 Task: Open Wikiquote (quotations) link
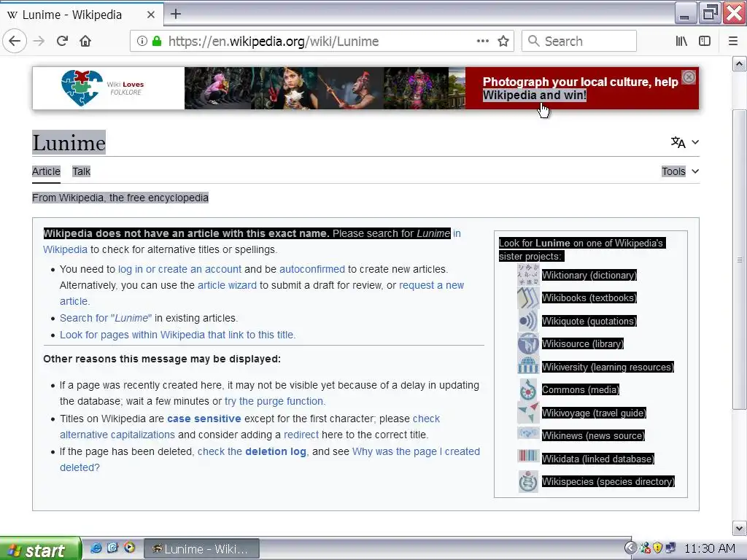tap(589, 321)
